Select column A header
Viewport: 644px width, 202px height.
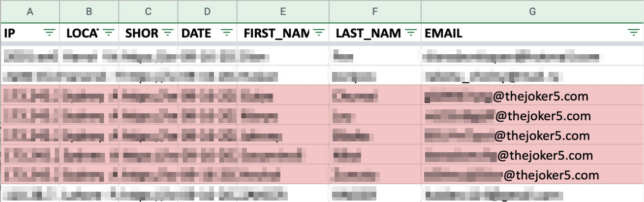coord(30,11)
